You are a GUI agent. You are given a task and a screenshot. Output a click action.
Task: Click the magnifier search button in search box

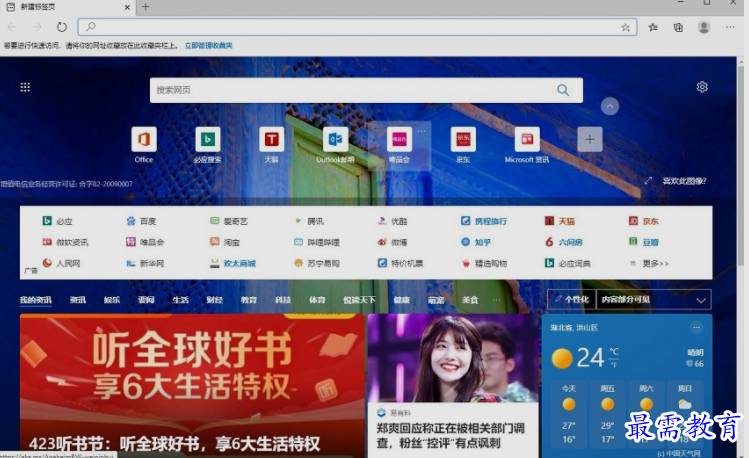563,90
